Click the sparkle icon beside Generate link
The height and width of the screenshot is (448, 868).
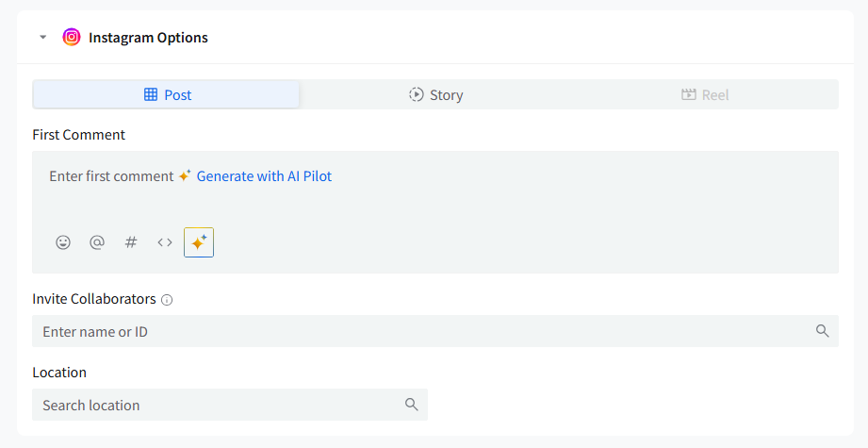pos(185,175)
